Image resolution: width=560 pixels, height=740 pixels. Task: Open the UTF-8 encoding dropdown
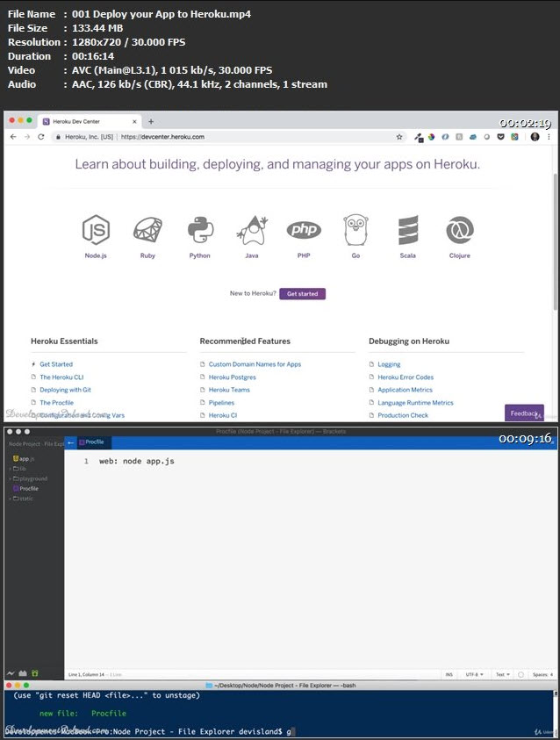(x=474, y=675)
